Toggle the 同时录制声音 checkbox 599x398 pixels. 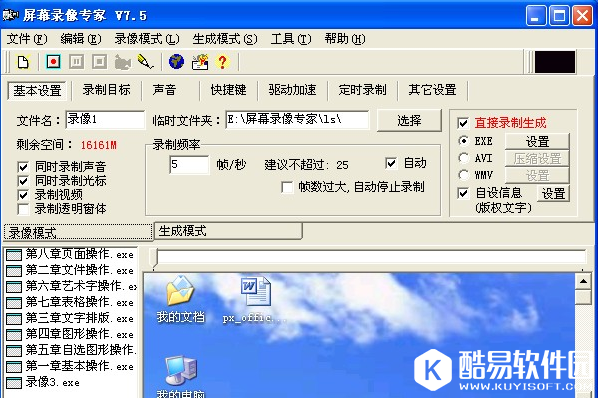[23, 167]
